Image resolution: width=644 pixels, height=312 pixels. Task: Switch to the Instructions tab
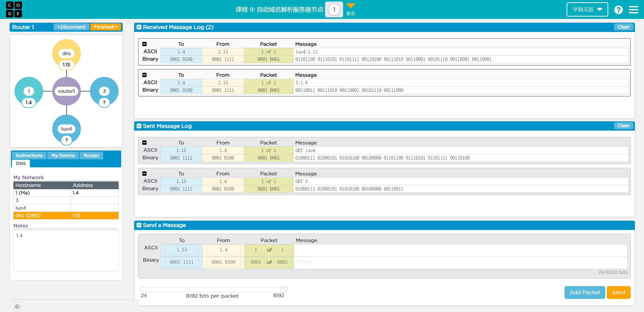tap(29, 155)
